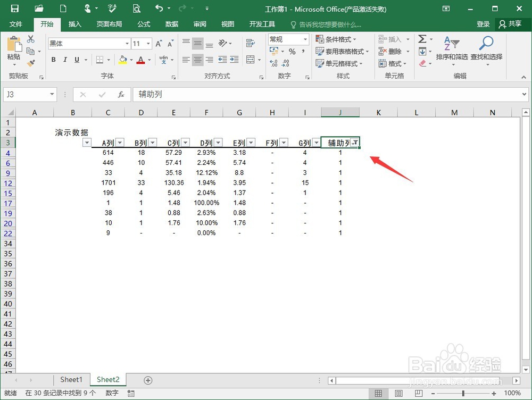Select the Clear (eraser) icon in 编辑 group
The width and height of the screenshot is (532, 400).
click(423, 64)
